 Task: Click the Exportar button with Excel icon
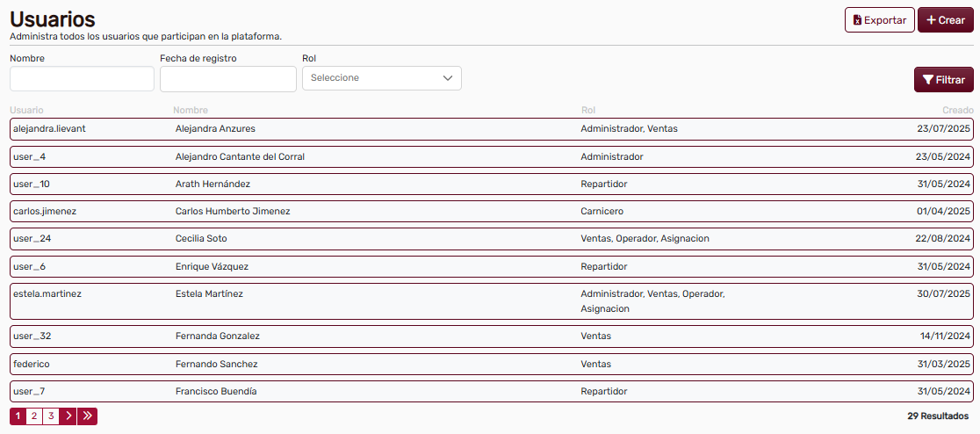coord(879,20)
